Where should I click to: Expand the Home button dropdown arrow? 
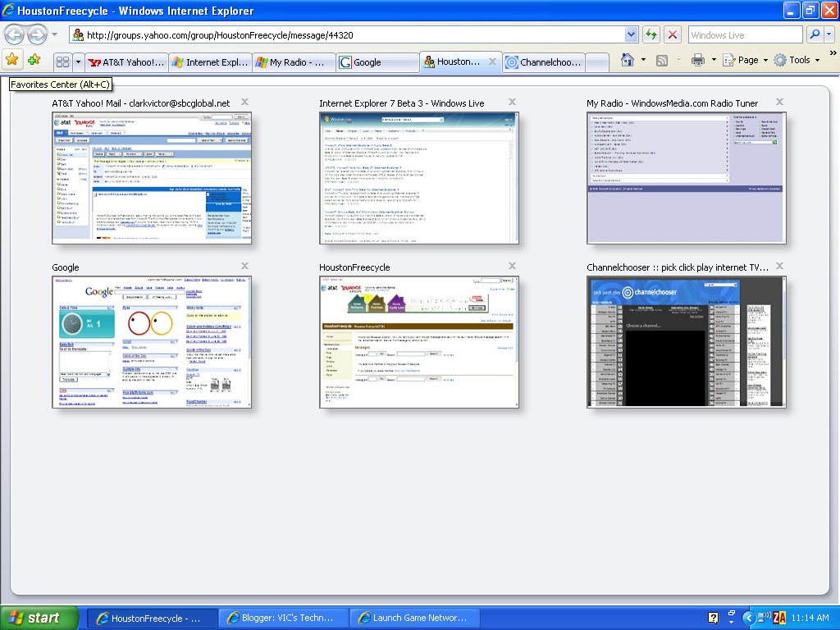click(643, 60)
